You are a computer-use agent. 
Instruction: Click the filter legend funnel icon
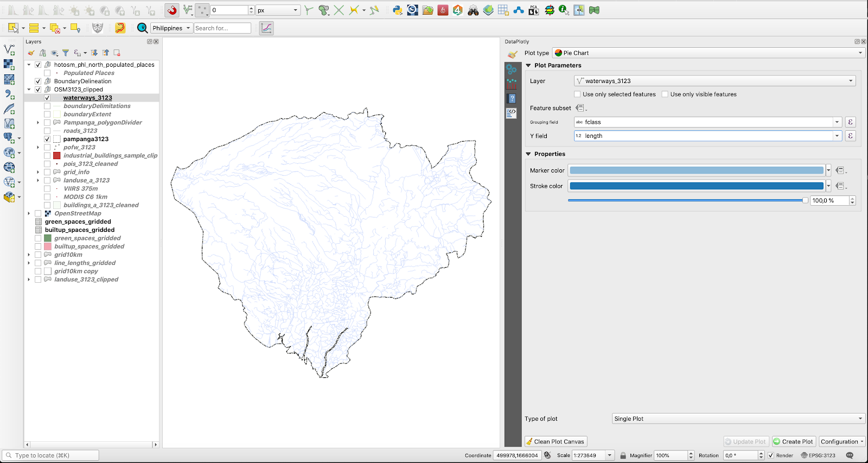(66, 53)
